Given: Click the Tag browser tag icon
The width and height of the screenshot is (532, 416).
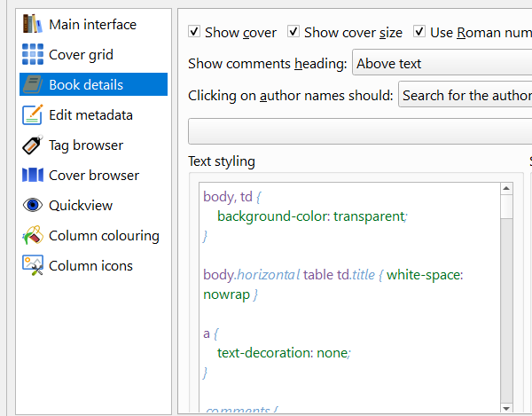Looking at the screenshot, I should (x=33, y=145).
